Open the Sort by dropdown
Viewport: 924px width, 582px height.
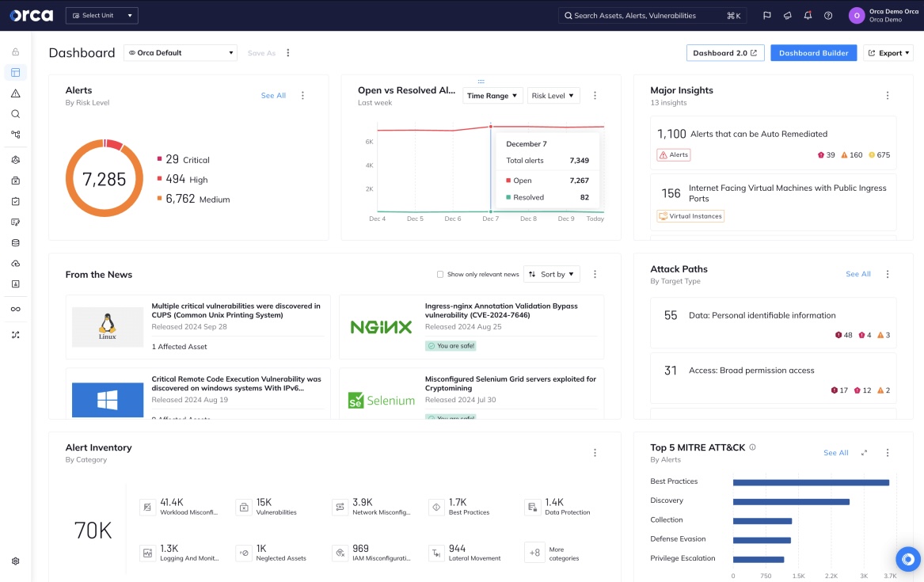552,274
